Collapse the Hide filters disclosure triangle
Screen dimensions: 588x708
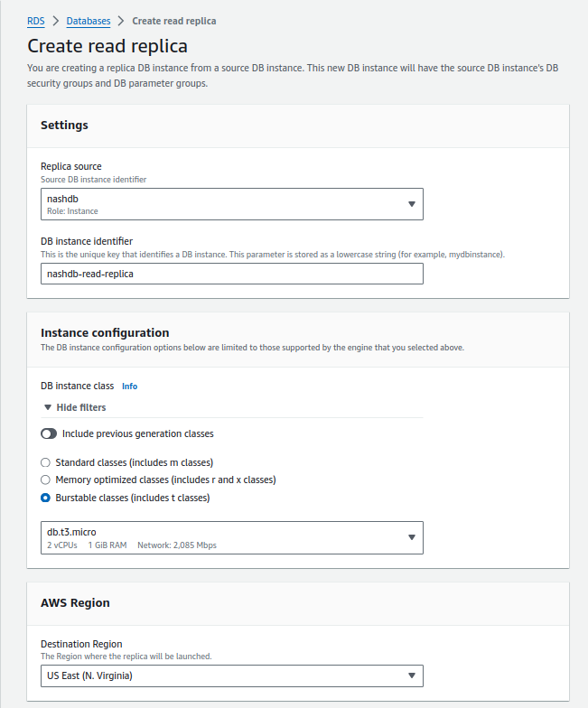[48, 408]
